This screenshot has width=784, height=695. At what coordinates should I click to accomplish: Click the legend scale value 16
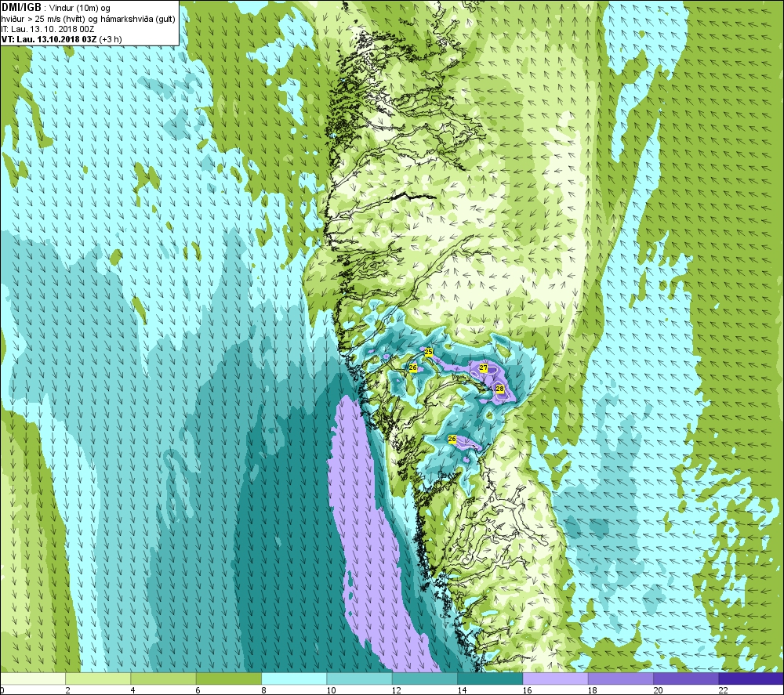(x=527, y=690)
